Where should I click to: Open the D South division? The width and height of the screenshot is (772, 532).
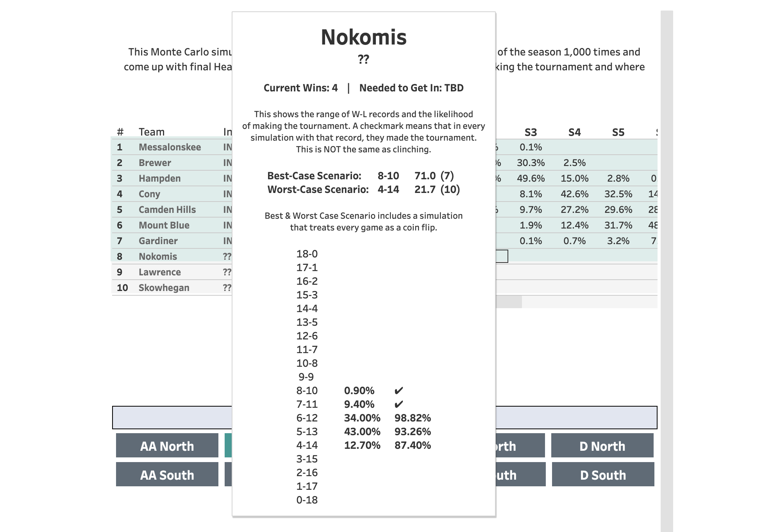pyautogui.click(x=603, y=475)
